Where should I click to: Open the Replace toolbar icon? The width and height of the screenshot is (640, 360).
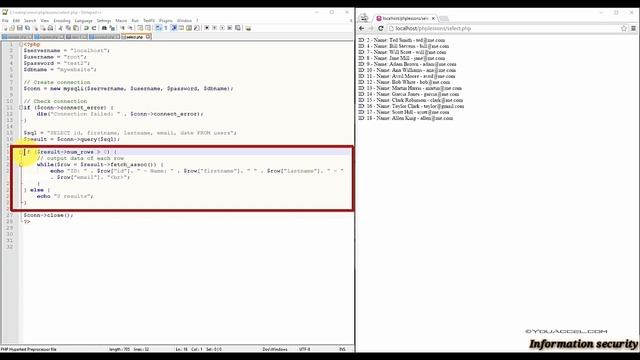[113, 28]
